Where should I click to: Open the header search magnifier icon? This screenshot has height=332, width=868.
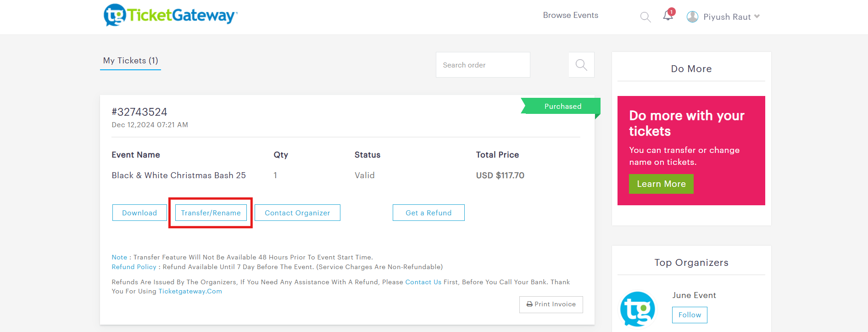tap(645, 17)
